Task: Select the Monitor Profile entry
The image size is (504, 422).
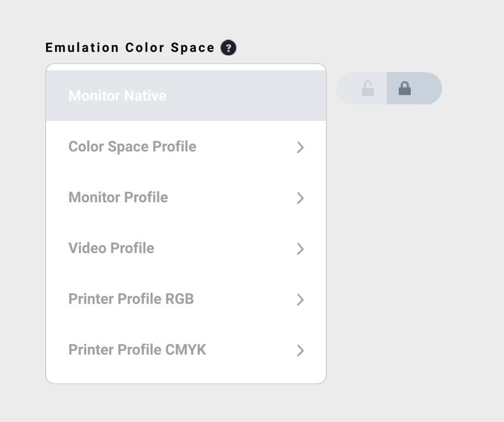Action: coord(118,197)
